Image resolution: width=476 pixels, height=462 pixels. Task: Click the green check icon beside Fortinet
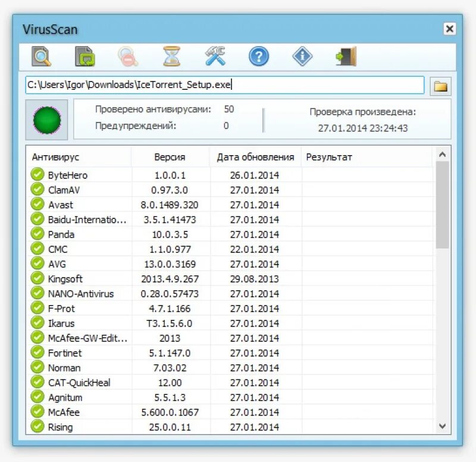point(37,353)
